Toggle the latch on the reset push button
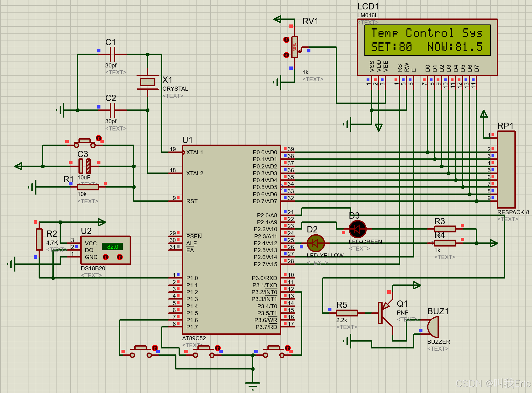This screenshot has width=532, height=393. 99,138
